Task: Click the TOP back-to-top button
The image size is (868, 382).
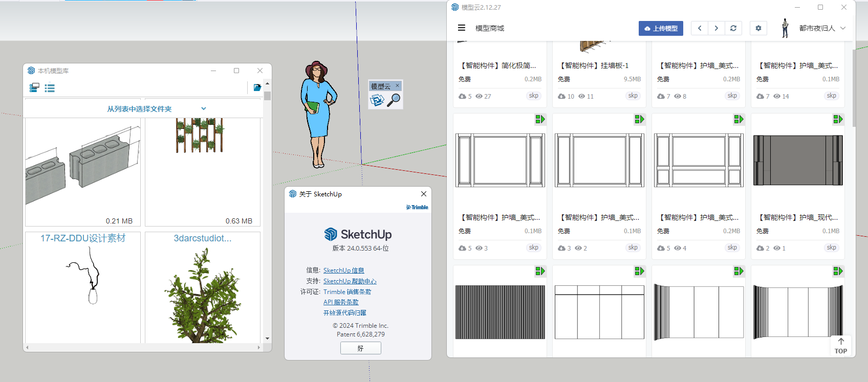Action: 840,345
